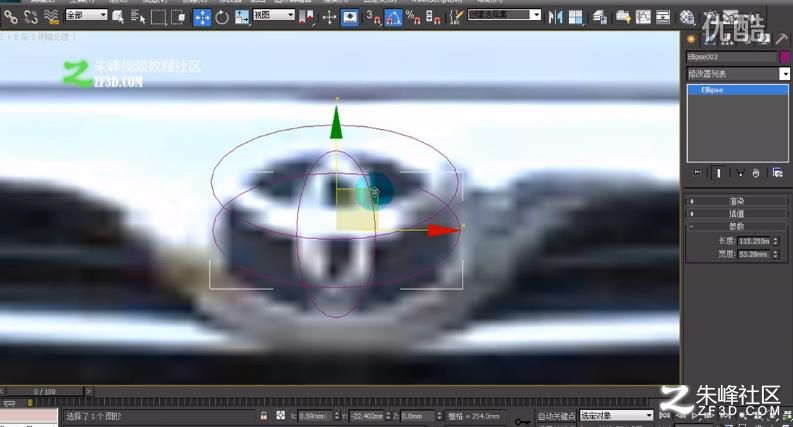Click Pin Stack icon
Viewport: 793px width, 427px height.
coord(697,173)
